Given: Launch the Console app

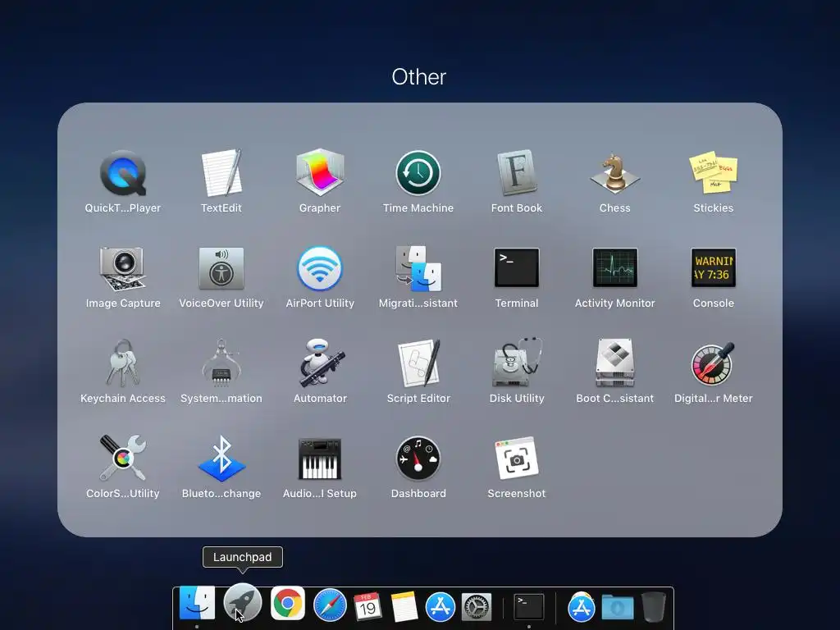Looking at the screenshot, I should pos(714,267).
